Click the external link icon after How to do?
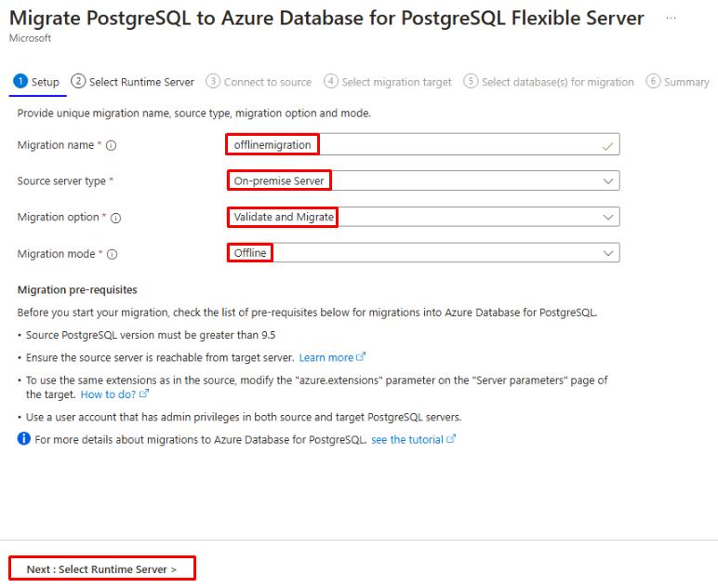 point(144,394)
